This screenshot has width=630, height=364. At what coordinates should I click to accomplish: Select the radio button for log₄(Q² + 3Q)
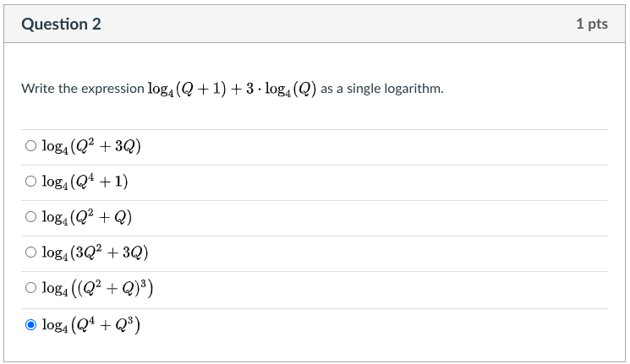(30, 145)
